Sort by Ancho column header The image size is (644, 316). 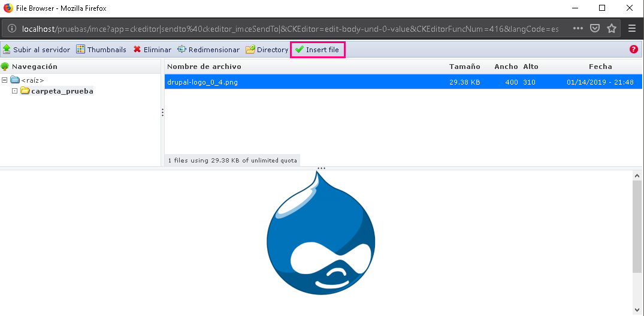(x=506, y=67)
